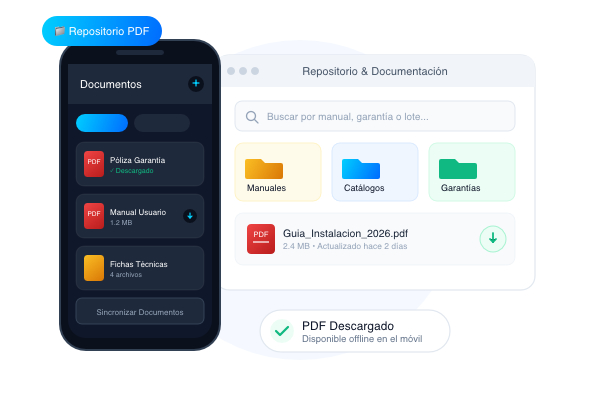Focus the Buscar por manual search field
The image size is (600, 400).
[x=375, y=116]
